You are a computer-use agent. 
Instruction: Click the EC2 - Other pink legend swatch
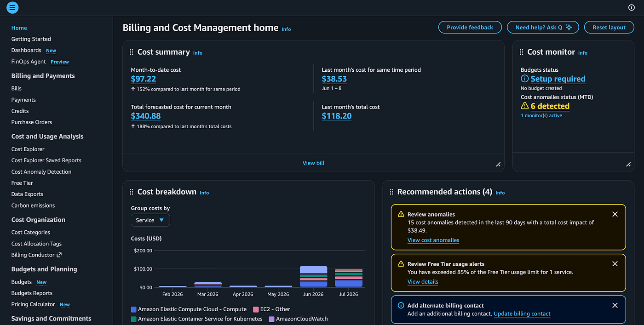(256, 309)
